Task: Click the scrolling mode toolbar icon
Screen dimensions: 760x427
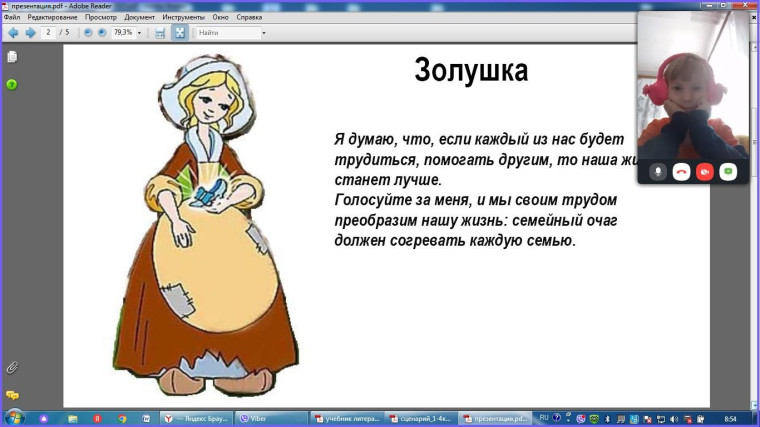Action: click(x=160, y=33)
